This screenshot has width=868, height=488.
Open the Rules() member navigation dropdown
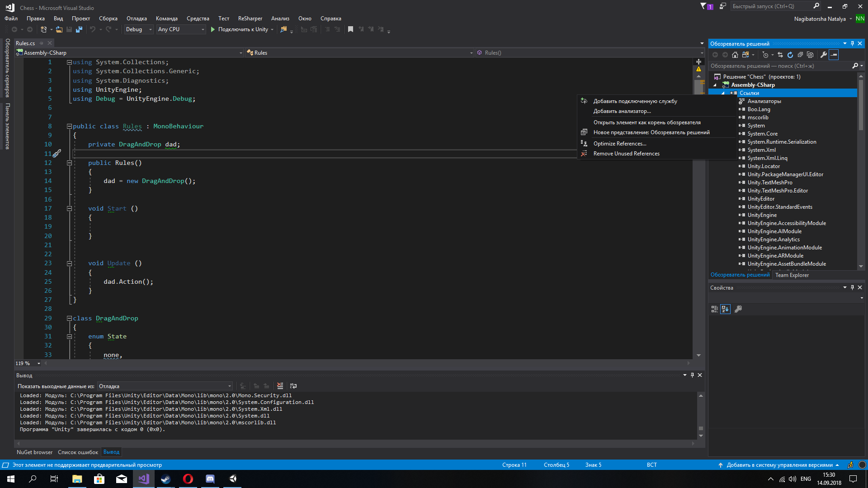(x=590, y=53)
